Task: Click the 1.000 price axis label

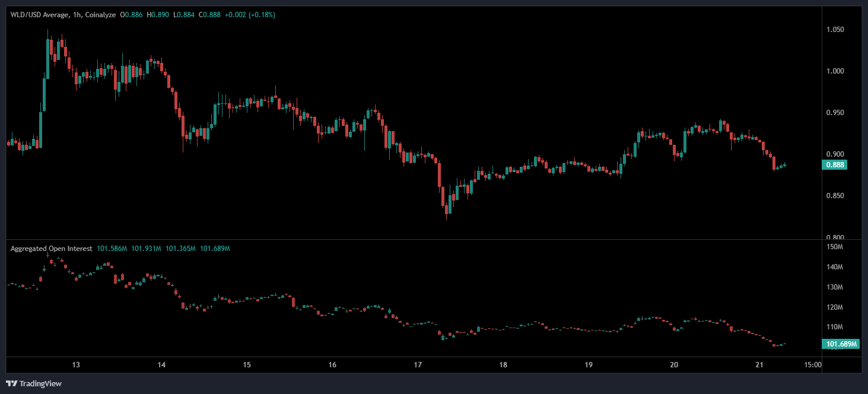Action: pos(835,71)
